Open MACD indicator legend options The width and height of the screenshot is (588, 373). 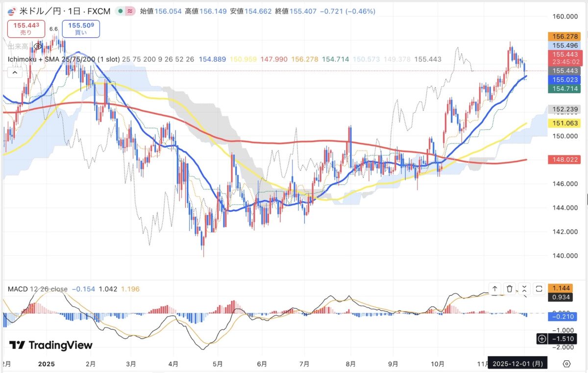tap(38, 289)
